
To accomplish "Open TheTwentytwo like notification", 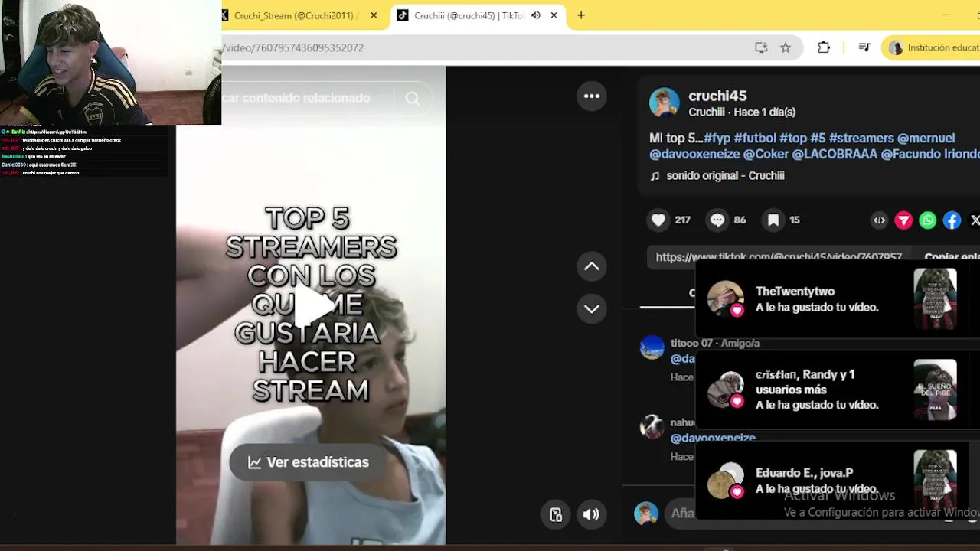I will (838, 299).
